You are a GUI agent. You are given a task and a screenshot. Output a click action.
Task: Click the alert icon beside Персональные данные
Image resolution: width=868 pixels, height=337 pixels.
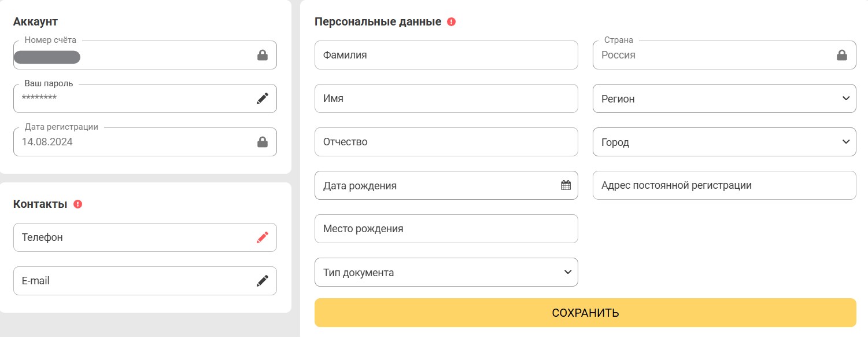[452, 21]
